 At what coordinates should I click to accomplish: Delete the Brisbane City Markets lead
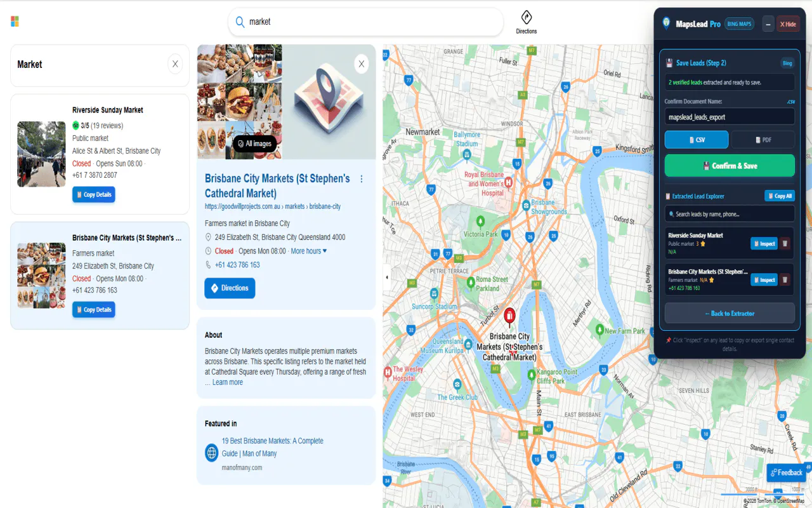pyautogui.click(x=785, y=279)
